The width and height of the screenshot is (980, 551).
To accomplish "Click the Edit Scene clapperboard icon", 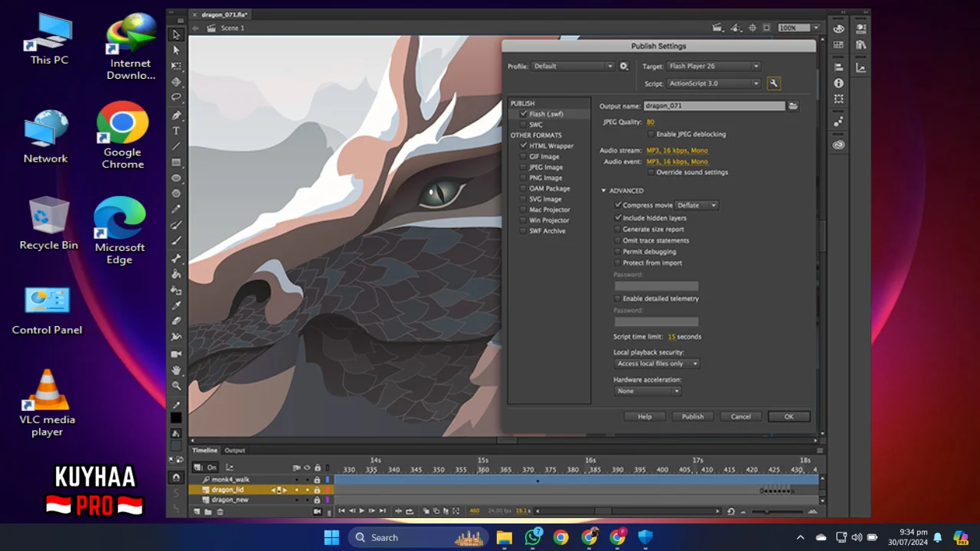I will click(x=717, y=28).
